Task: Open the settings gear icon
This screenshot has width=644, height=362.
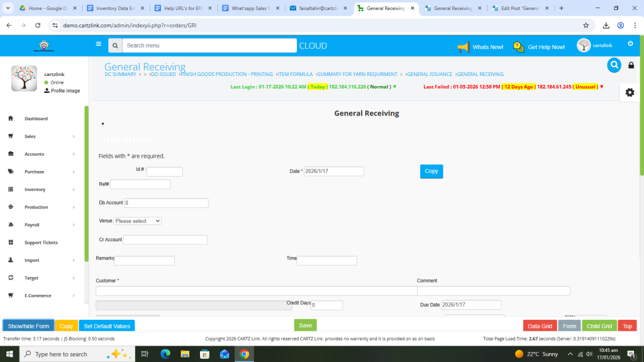Action: pos(630,92)
